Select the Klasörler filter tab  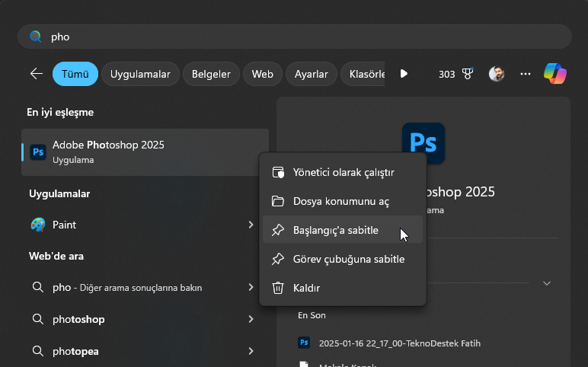click(363, 74)
